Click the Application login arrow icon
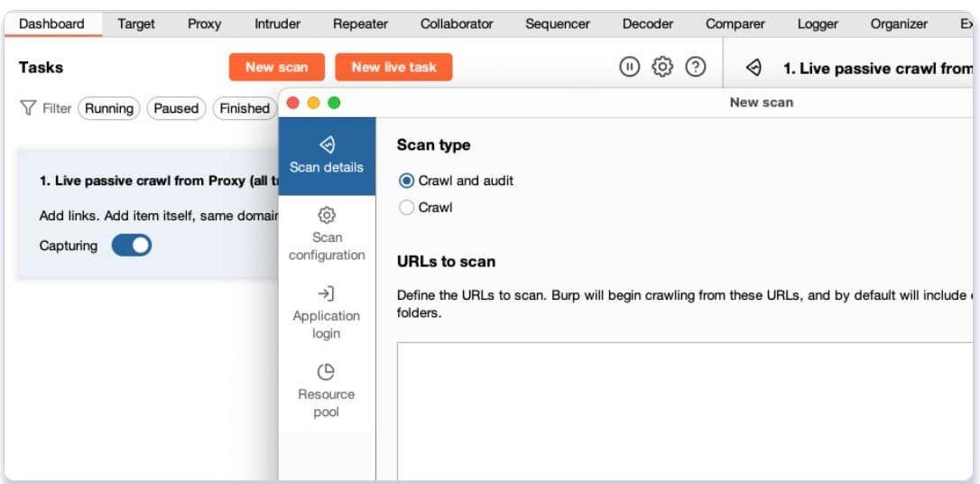980x484 pixels. tap(327, 293)
